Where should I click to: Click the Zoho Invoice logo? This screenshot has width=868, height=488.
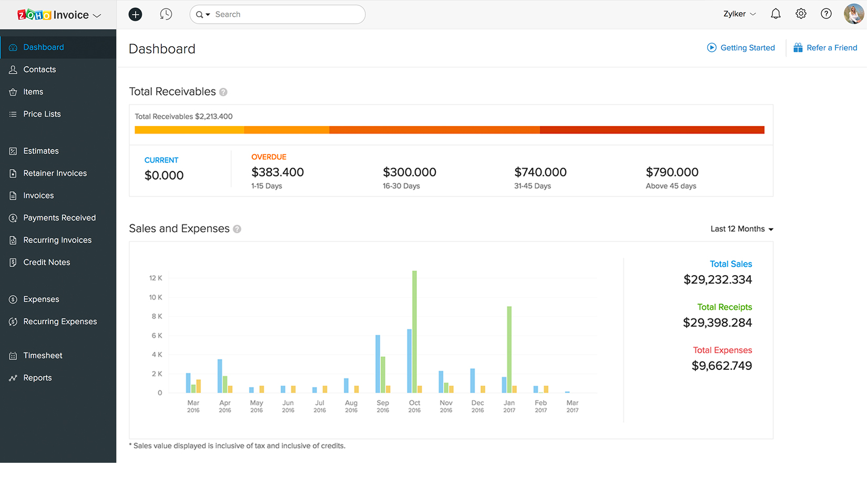tap(53, 15)
